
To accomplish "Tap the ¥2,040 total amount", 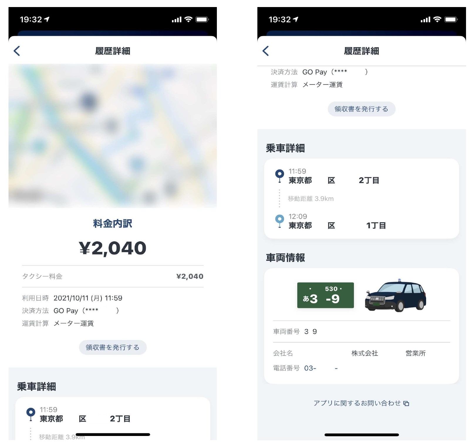I will coord(113,248).
